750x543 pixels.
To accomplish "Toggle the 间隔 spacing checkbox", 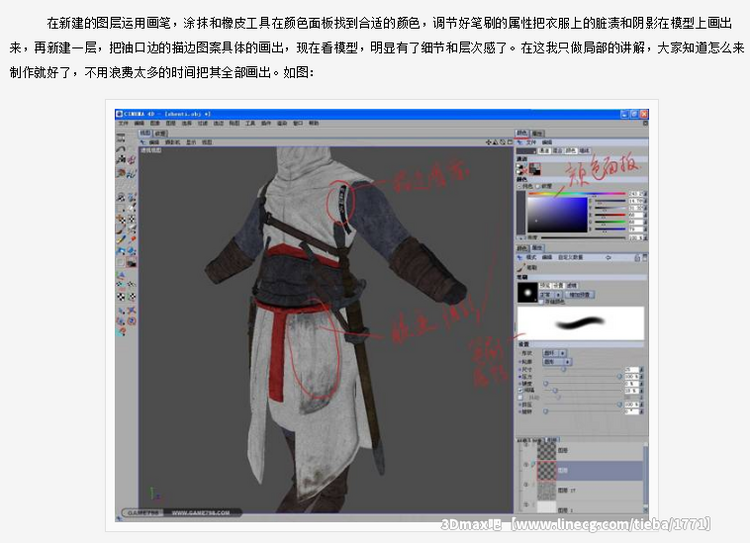I will (520, 390).
